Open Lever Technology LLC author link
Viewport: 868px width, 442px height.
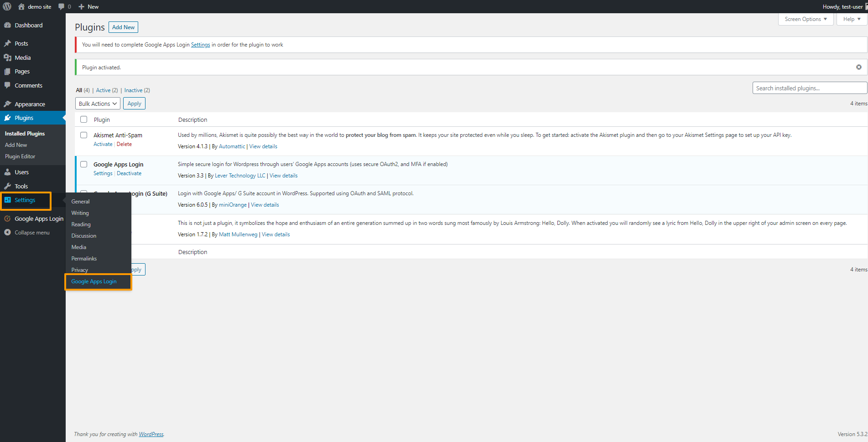click(240, 176)
